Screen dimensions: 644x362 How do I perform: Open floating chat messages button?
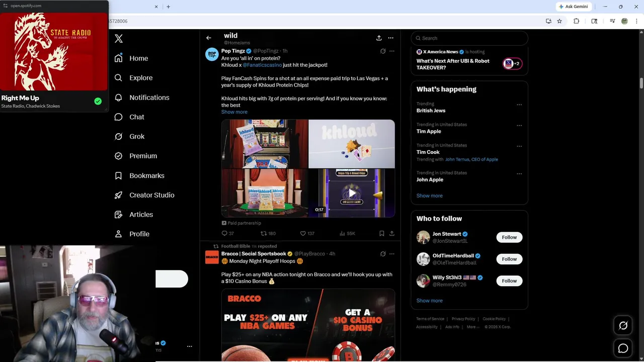pos(623,348)
